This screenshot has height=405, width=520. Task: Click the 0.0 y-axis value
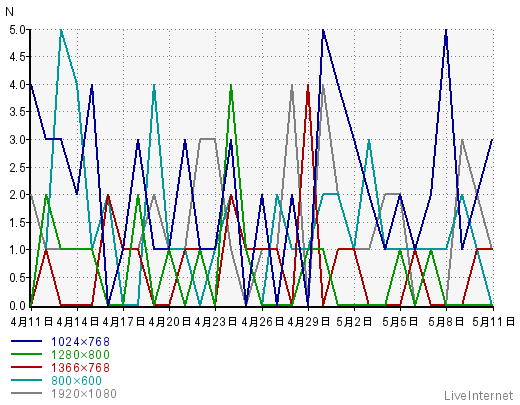click(17, 305)
